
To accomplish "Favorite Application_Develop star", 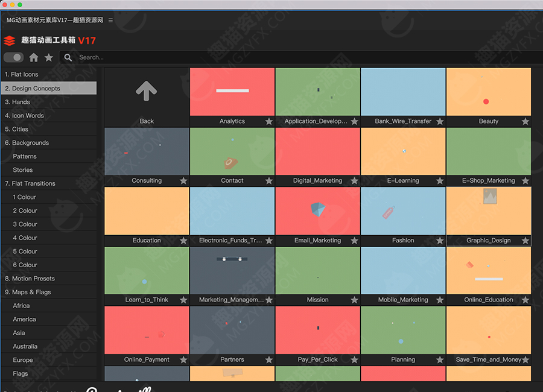I will (x=354, y=121).
